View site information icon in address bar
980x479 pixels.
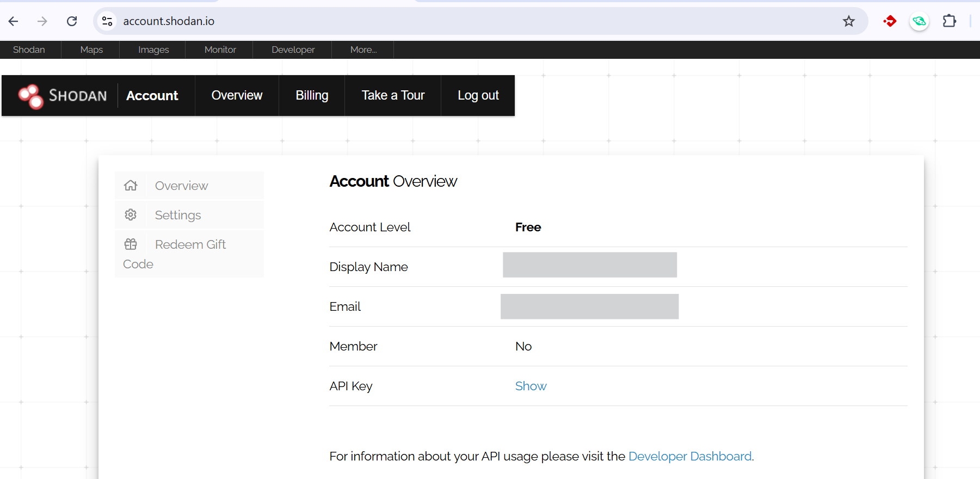pos(107,21)
